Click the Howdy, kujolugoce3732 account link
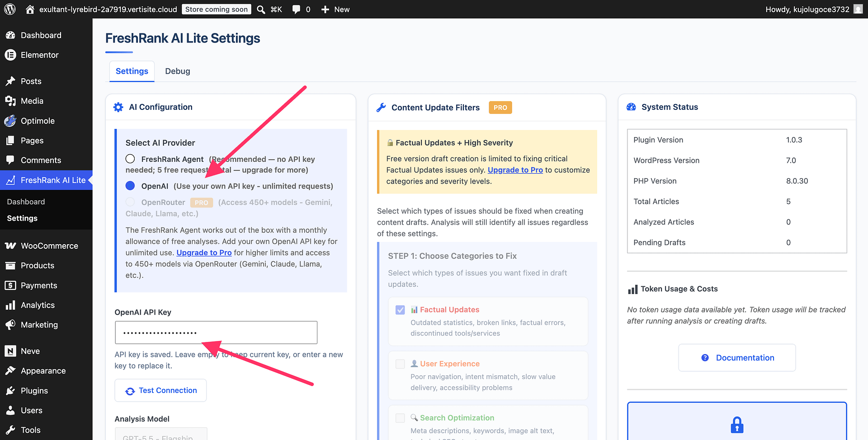Screen dimensions: 868x440 coord(807,9)
